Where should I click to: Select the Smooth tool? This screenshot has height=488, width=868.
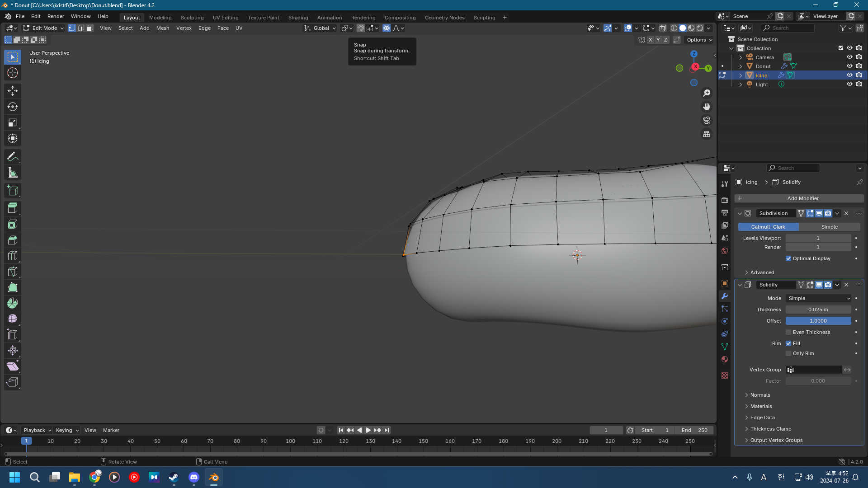13,319
